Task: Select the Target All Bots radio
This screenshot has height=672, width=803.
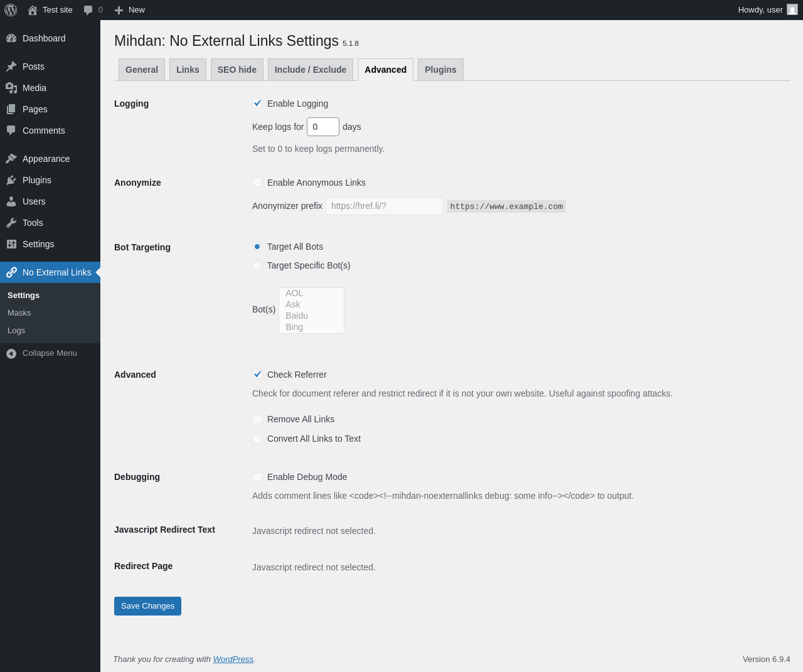Action: tap(257, 247)
